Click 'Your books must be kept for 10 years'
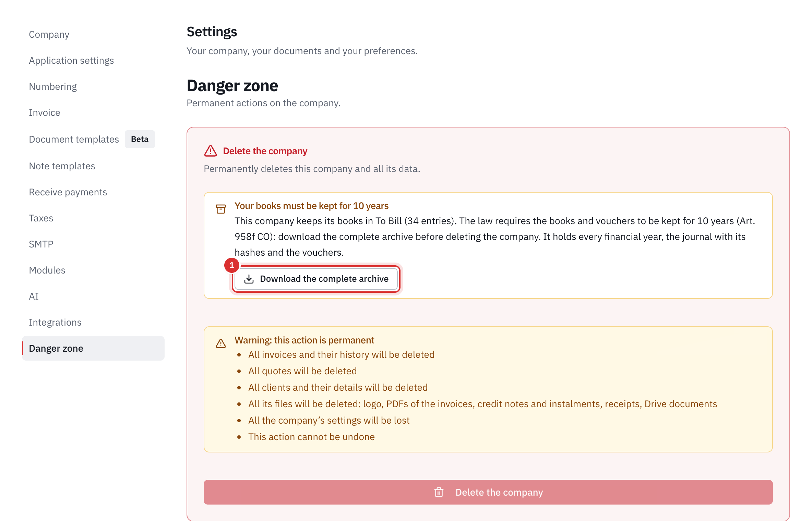Viewport: 812px width, 521px height. click(x=311, y=206)
